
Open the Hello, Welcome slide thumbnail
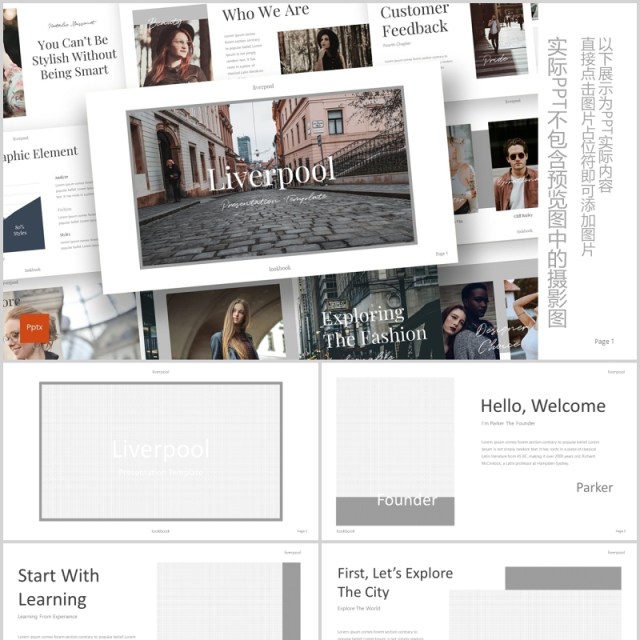tap(479, 451)
